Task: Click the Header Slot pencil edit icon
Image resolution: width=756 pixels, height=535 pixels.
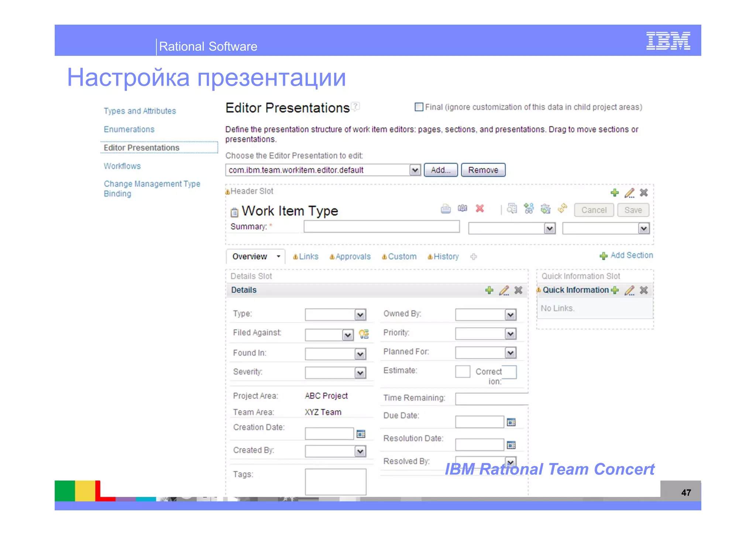Action: point(629,192)
